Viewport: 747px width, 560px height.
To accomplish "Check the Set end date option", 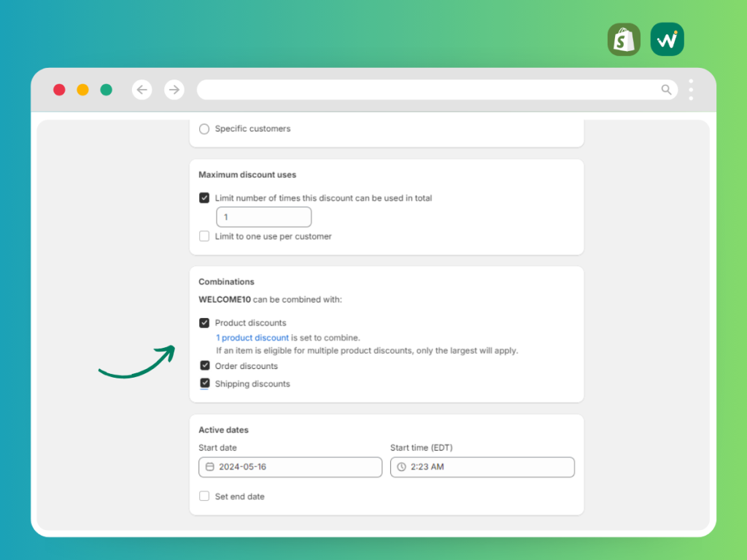I will click(204, 496).
